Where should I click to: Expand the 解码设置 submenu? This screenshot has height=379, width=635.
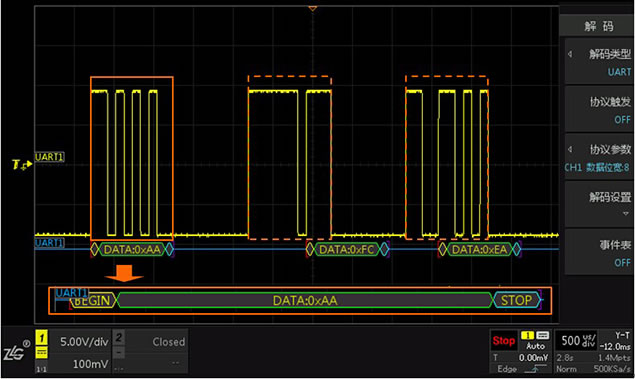click(599, 204)
